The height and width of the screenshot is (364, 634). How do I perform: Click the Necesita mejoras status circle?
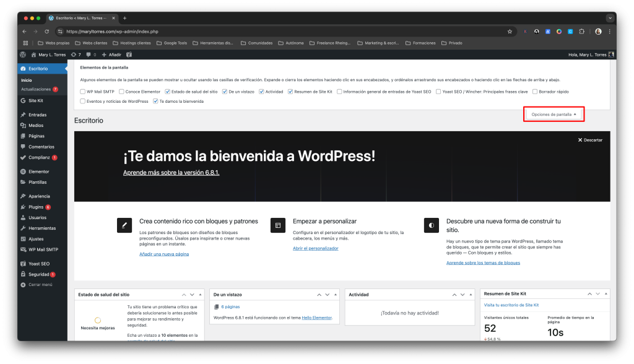point(97,320)
